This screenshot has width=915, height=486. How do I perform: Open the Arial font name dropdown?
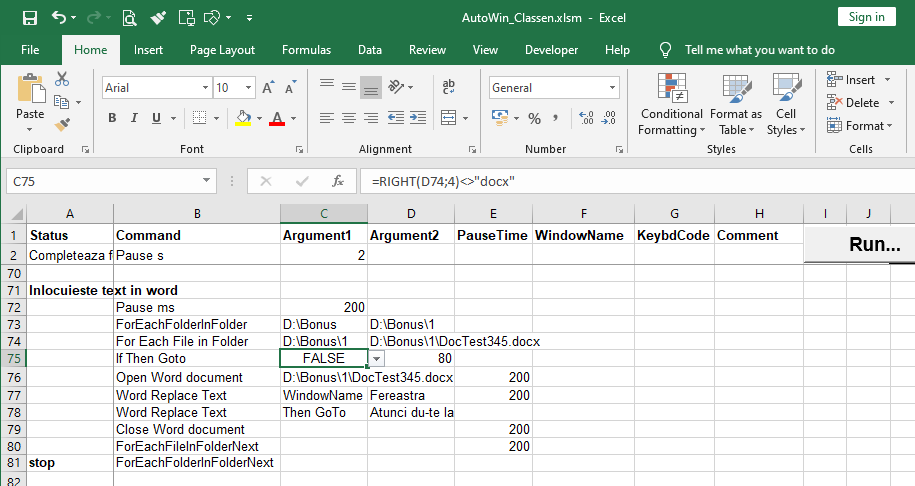[x=205, y=88]
